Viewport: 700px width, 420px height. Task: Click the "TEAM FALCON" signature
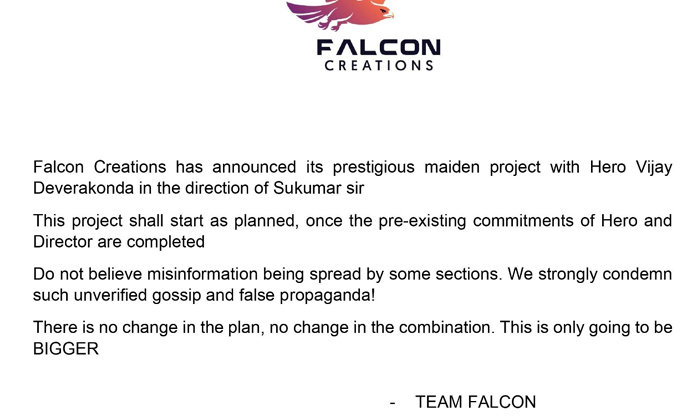coord(475,402)
